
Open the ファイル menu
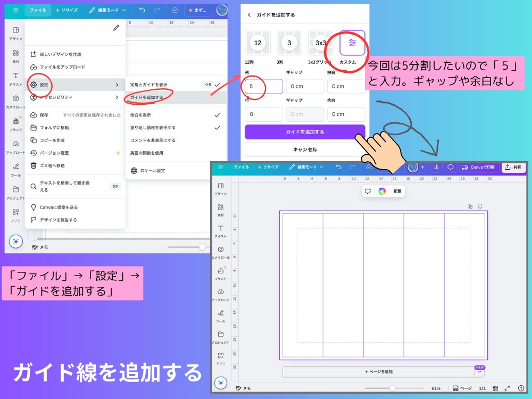37,10
